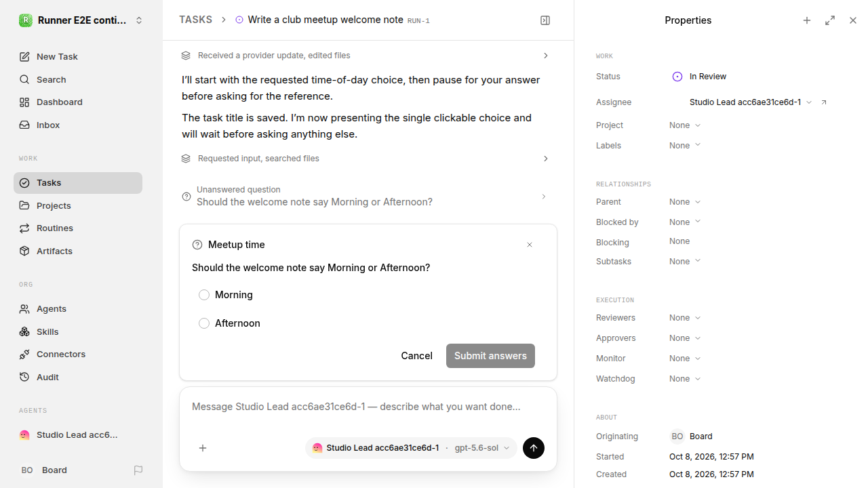Send message with the arrow button
The height and width of the screenshot is (488, 868).
[534, 448]
